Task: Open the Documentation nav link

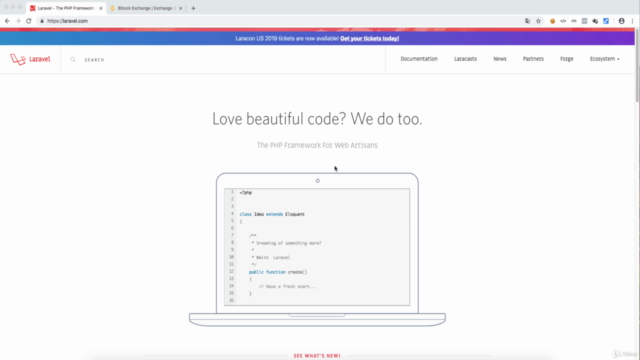Action: tap(419, 59)
